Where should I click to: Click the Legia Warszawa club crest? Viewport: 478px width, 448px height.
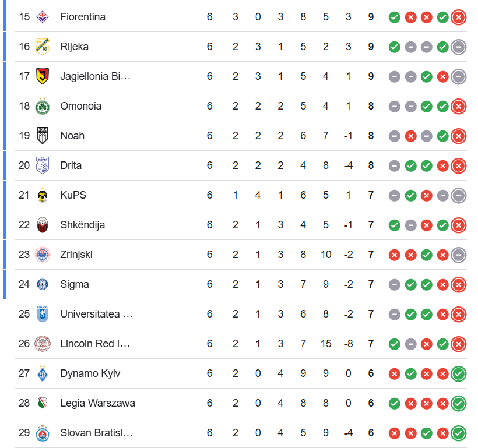point(43,403)
